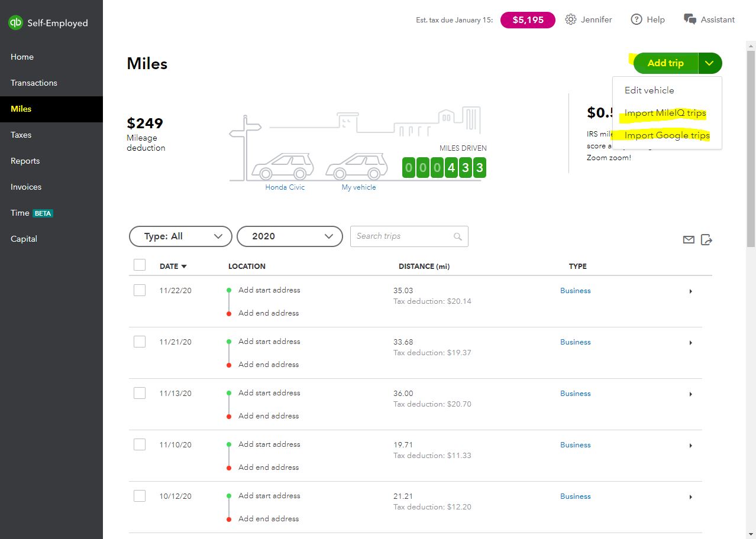
Task: Open Taxes in the sidebar
Action: (51, 135)
